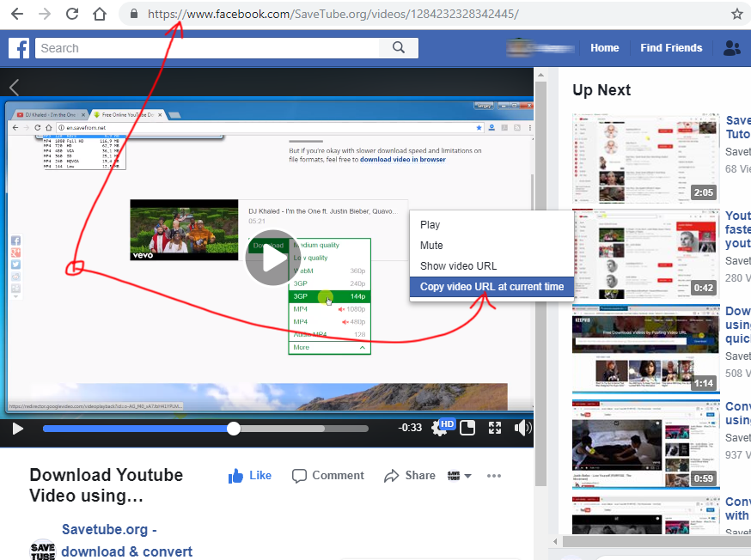Mute the video using speaker icon
Viewport: 751px width, 560px height.
point(522,428)
